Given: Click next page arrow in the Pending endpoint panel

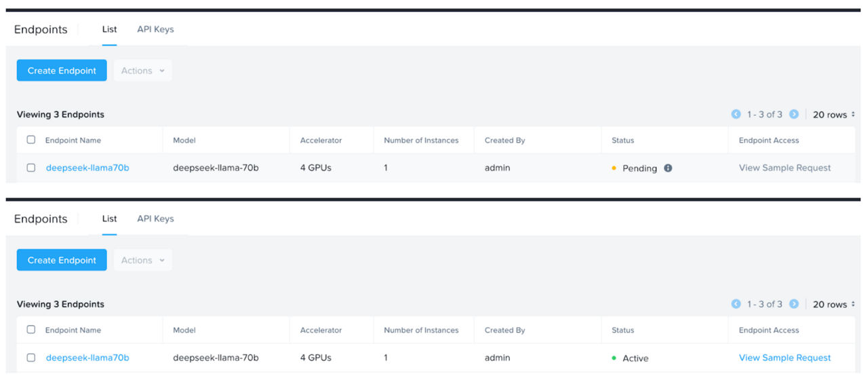Looking at the screenshot, I should click(x=793, y=115).
